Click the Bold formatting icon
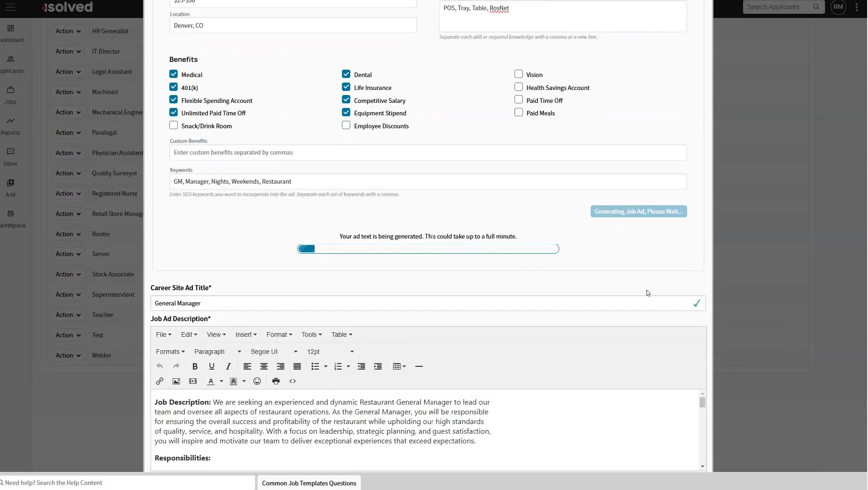This screenshot has width=868, height=490. (x=195, y=366)
